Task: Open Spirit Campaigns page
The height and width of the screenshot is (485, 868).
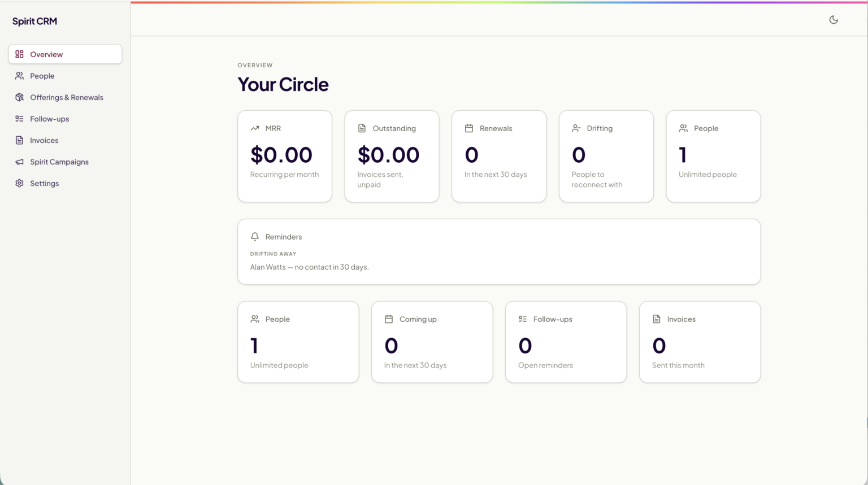Action: coord(65,162)
